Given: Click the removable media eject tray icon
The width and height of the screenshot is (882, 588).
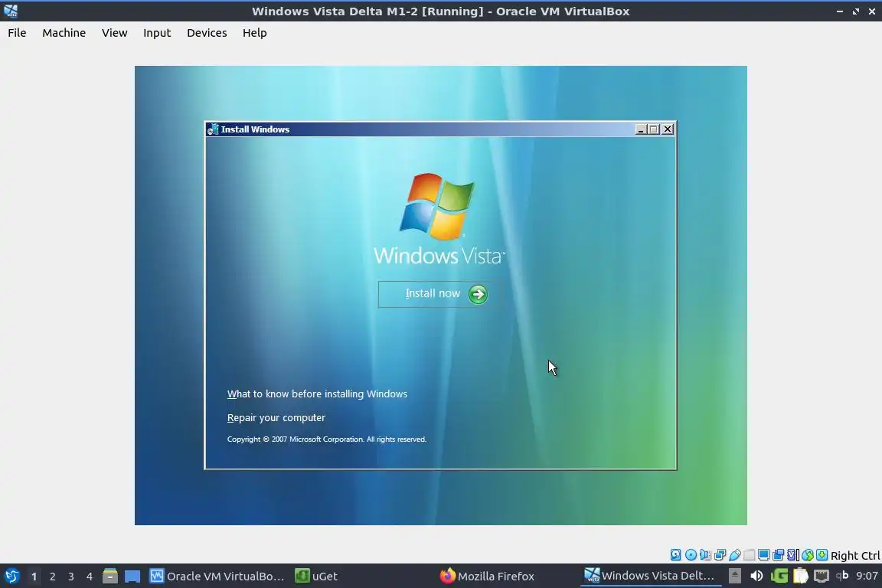Looking at the screenshot, I should pyautogui.click(x=735, y=576).
